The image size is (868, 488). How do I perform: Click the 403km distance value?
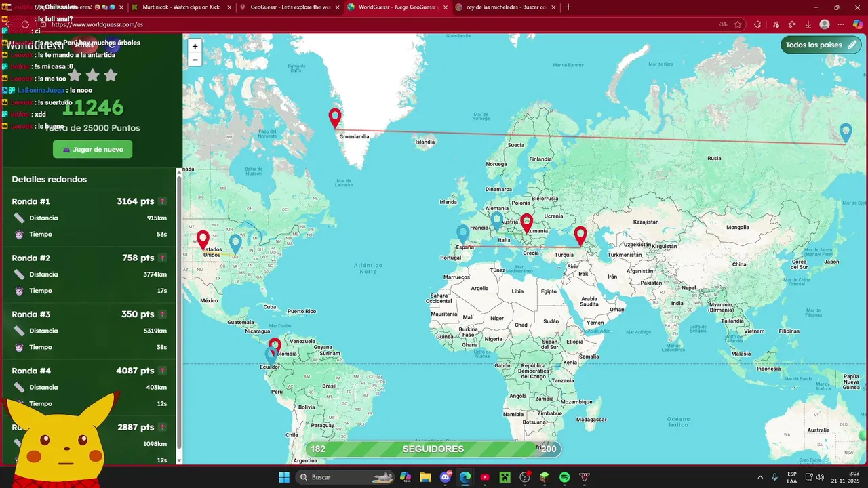point(156,388)
